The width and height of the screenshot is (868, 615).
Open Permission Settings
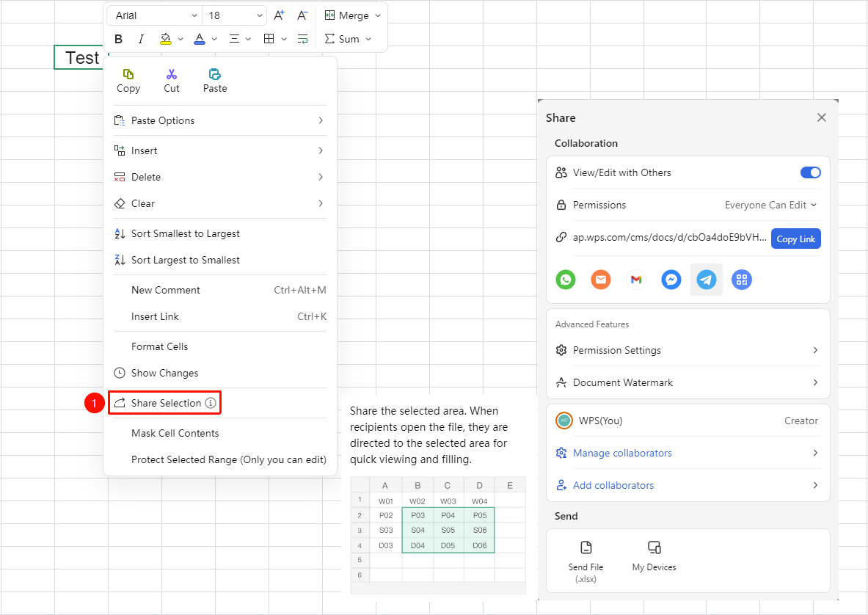[x=688, y=350]
